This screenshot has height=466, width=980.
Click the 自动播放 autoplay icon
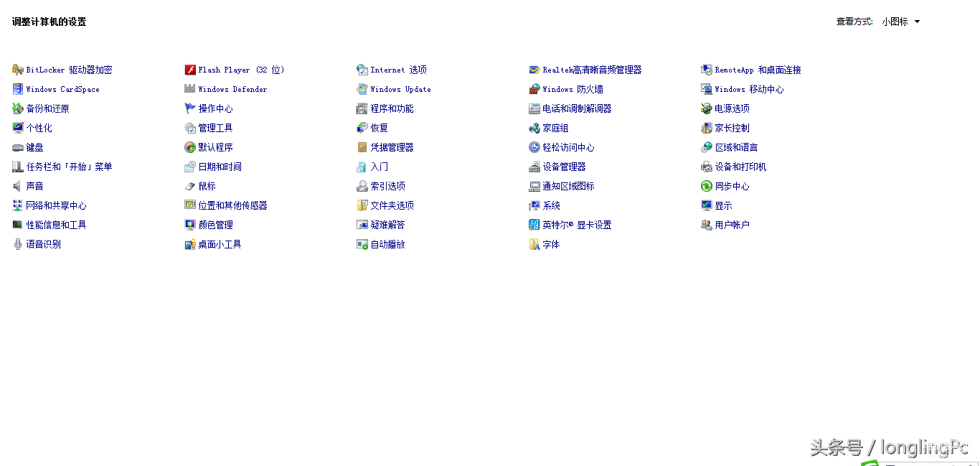coord(362,244)
